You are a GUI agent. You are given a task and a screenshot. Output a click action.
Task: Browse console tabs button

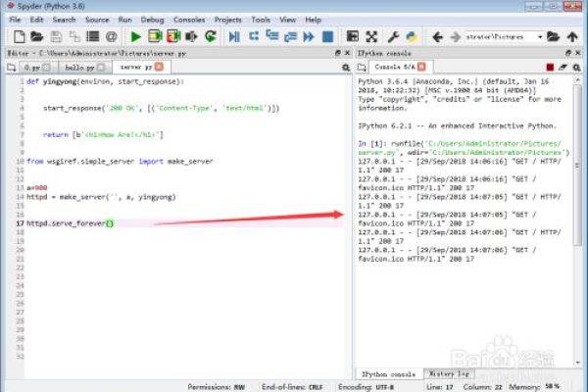(362, 68)
